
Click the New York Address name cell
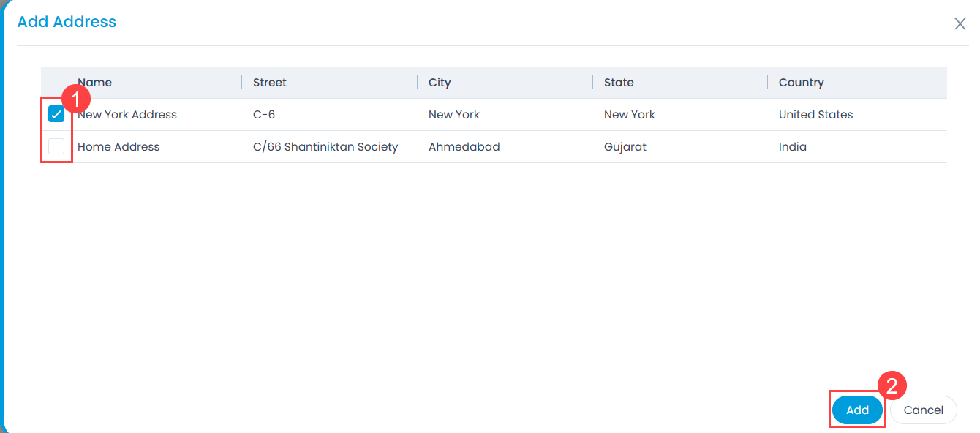pos(127,115)
